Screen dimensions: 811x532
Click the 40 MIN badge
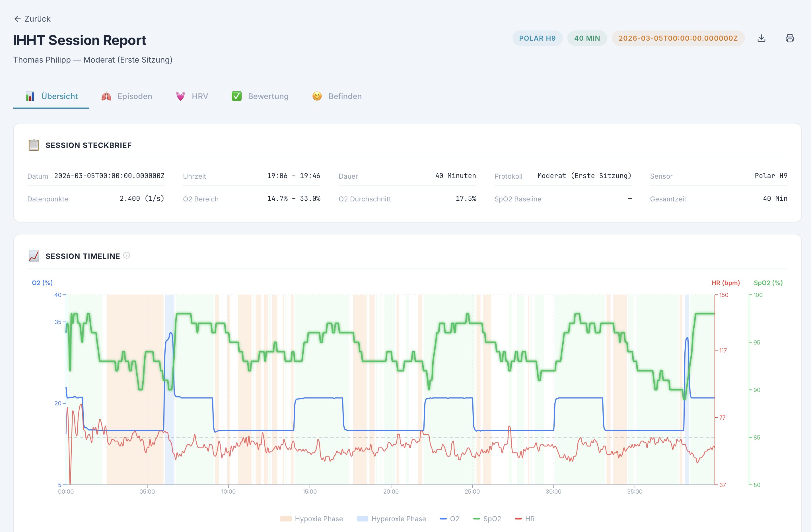[x=587, y=38]
